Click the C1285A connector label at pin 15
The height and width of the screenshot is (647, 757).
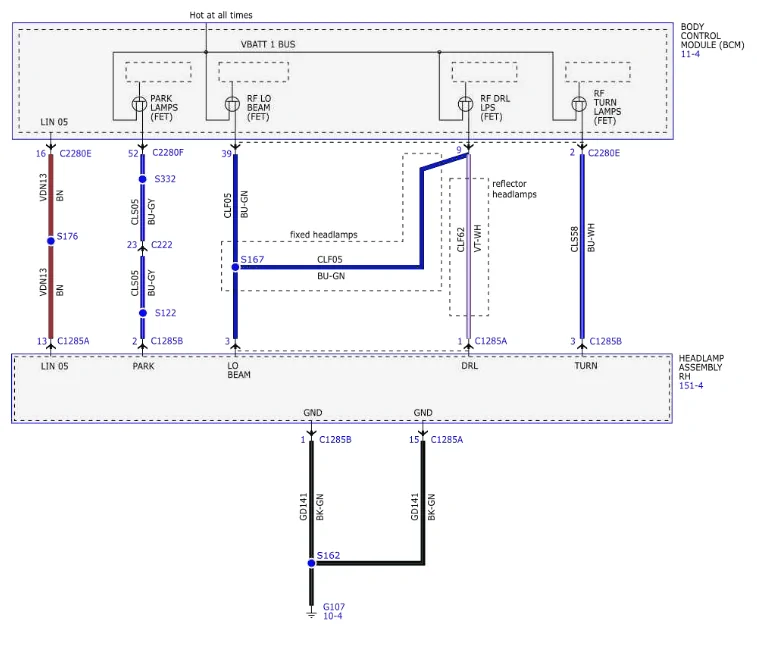click(447, 439)
